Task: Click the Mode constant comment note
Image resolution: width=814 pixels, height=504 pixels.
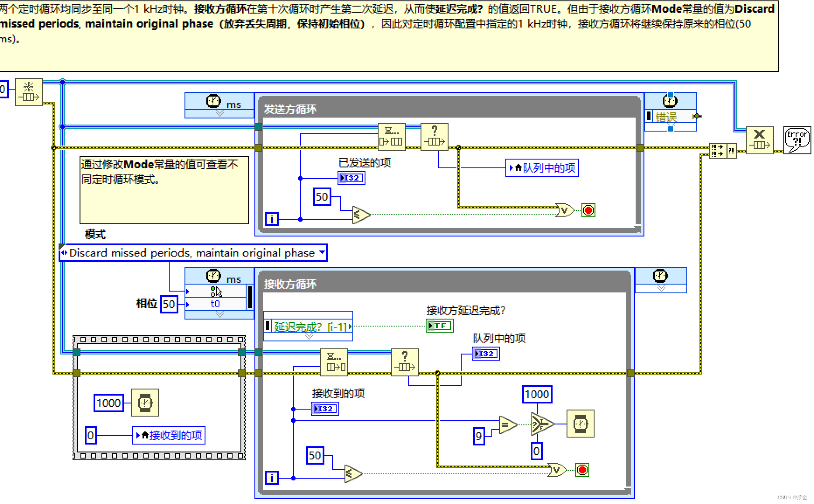Action: (x=164, y=190)
